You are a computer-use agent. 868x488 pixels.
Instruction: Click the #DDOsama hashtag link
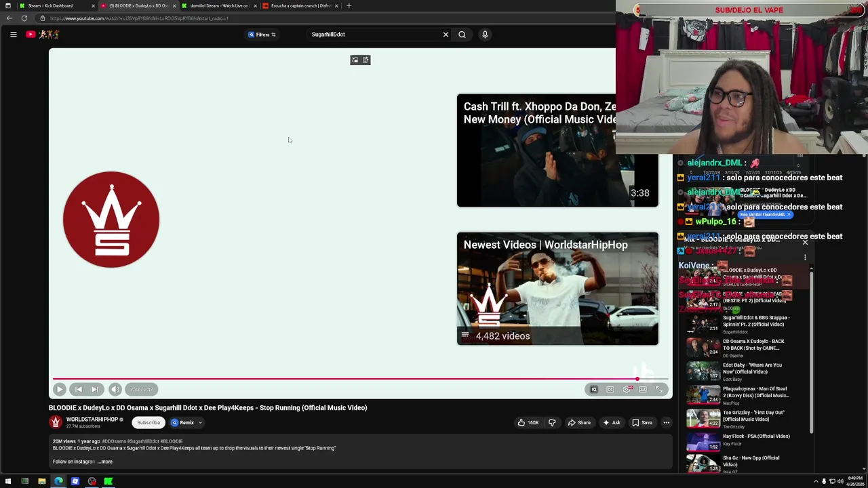pyautogui.click(x=114, y=441)
